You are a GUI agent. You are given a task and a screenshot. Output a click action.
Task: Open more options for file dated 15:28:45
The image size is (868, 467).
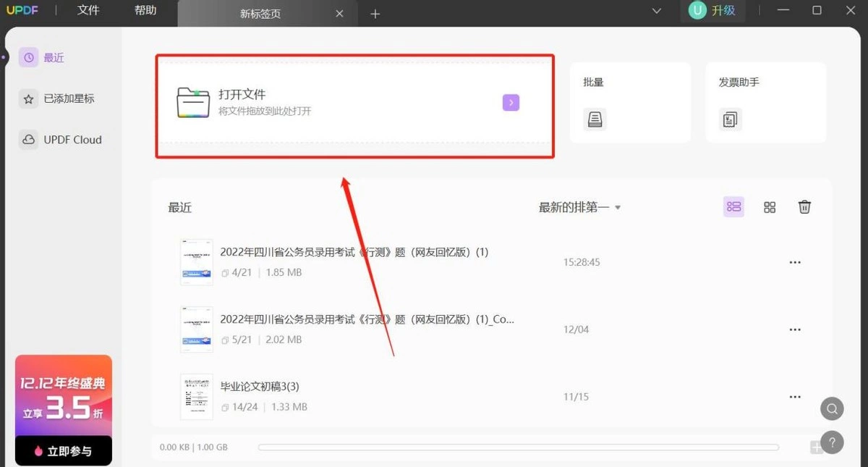pos(795,262)
